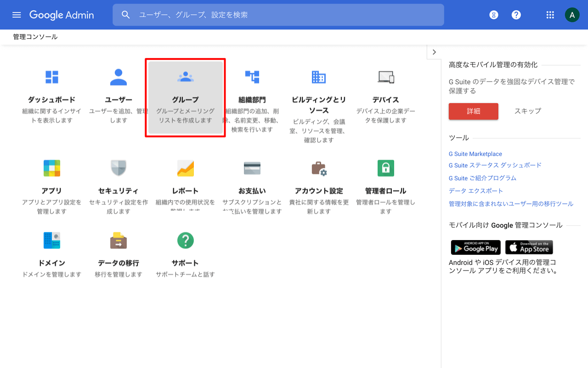Viewport: 588px width, 368px height.
Task: Open the アプリ colorful grid icon
Action: (52, 168)
